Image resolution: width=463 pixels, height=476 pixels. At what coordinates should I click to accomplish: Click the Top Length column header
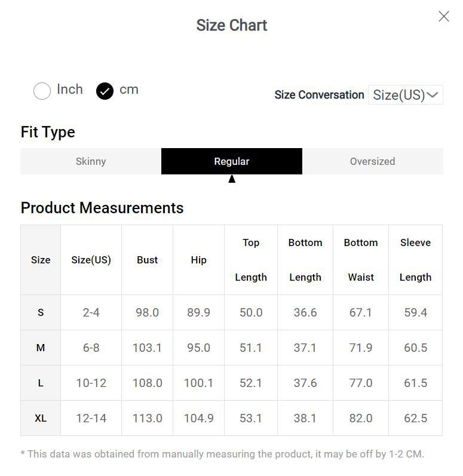click(251, 260)
